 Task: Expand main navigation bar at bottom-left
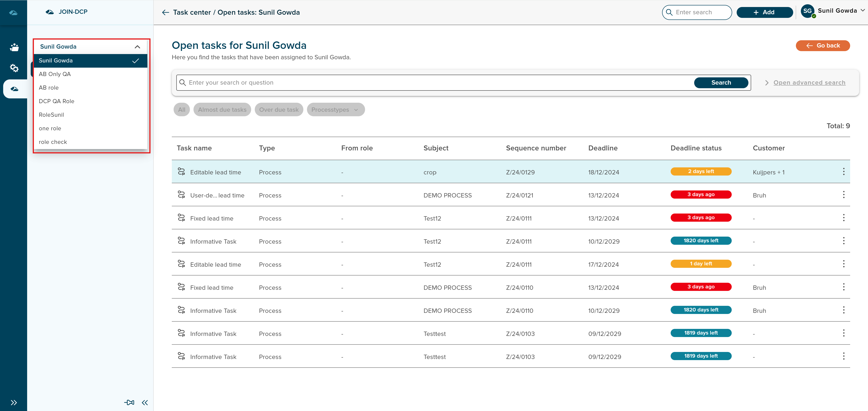coord(14,402)
